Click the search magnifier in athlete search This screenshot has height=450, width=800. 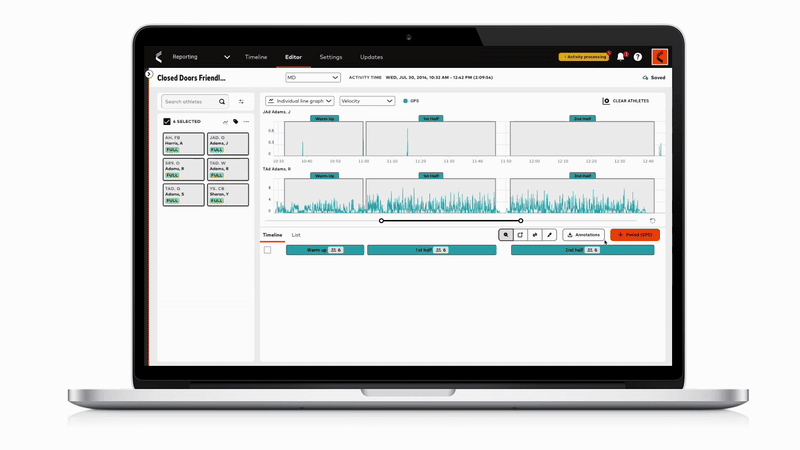[222, 101]
